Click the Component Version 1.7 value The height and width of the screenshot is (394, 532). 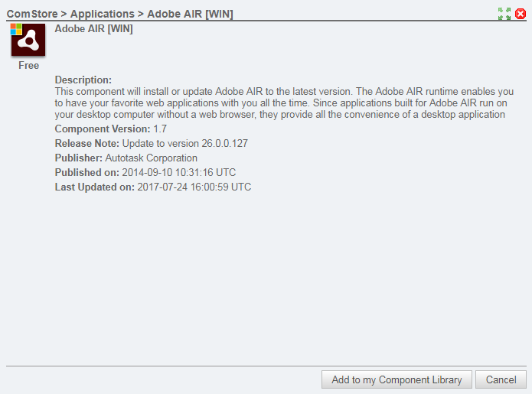160,129
